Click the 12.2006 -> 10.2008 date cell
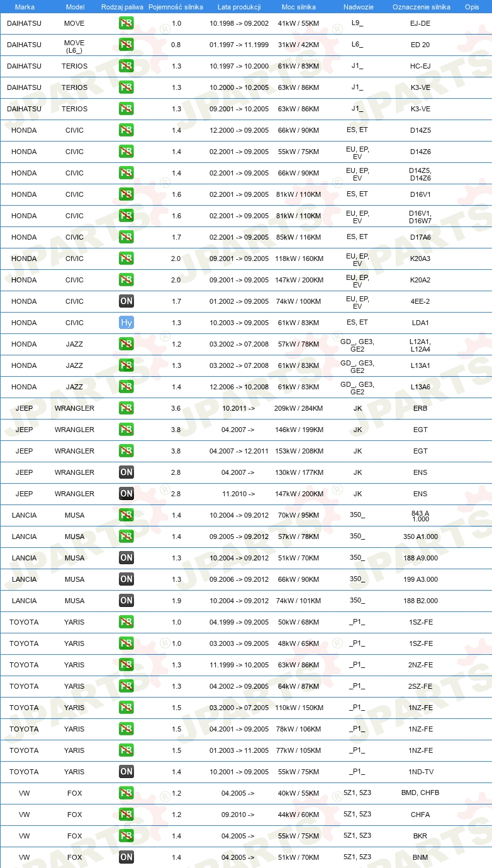The height and width of the screenshot is (868, 492). 239,387
